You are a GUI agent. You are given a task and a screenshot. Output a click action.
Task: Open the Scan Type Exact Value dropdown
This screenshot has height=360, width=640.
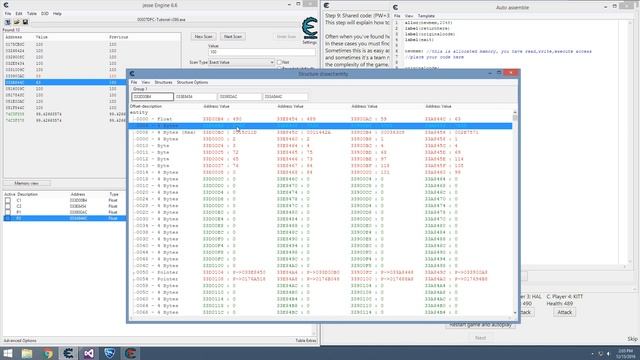(x=241, y=62)
